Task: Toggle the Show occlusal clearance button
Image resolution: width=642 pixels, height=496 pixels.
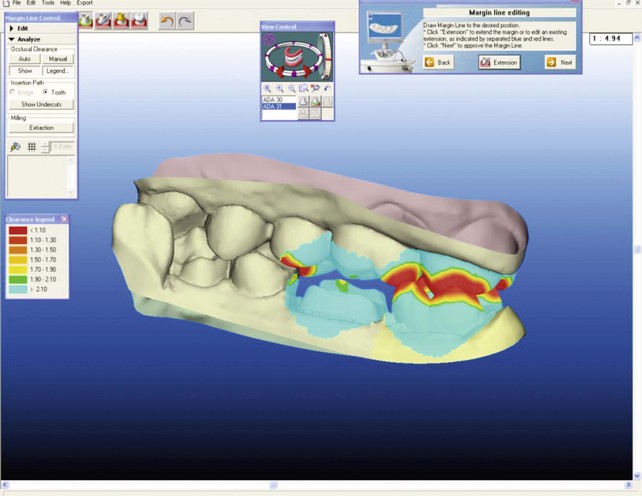Action: (24, 71)
